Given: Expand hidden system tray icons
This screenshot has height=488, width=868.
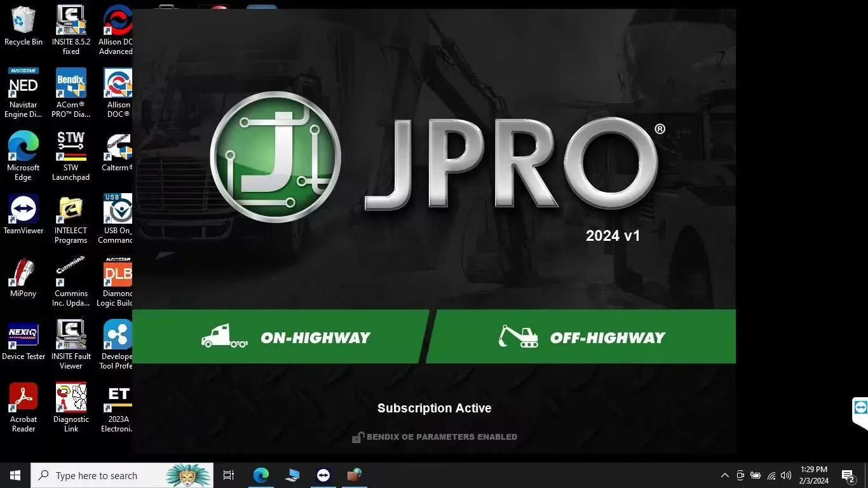Looking at the screenshot, I should tap(724, 475).
